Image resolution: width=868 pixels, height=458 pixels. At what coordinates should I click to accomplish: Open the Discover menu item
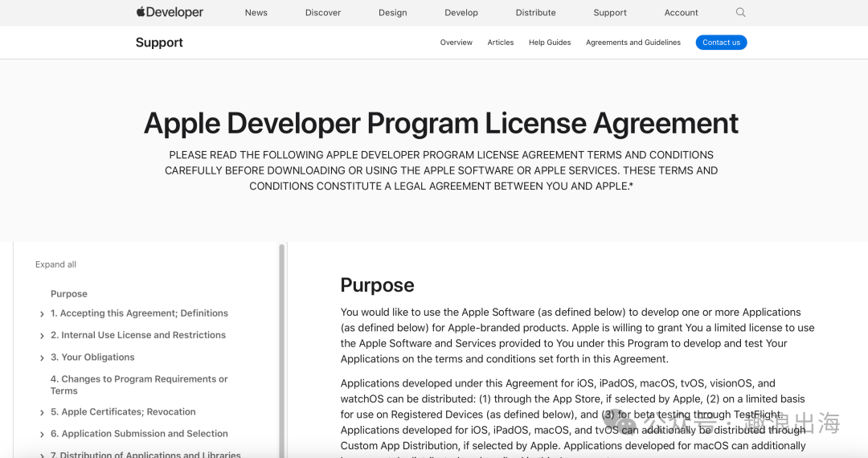pos(323,13)
